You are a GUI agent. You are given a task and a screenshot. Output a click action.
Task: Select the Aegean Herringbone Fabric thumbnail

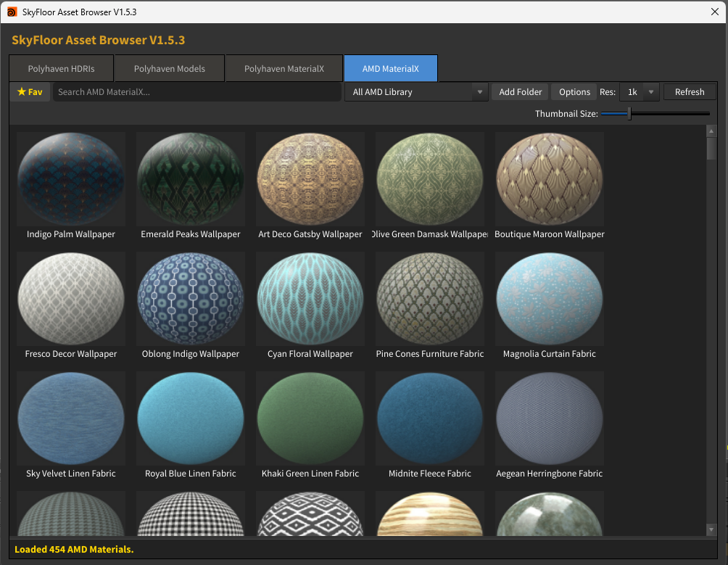click(550, 418)
